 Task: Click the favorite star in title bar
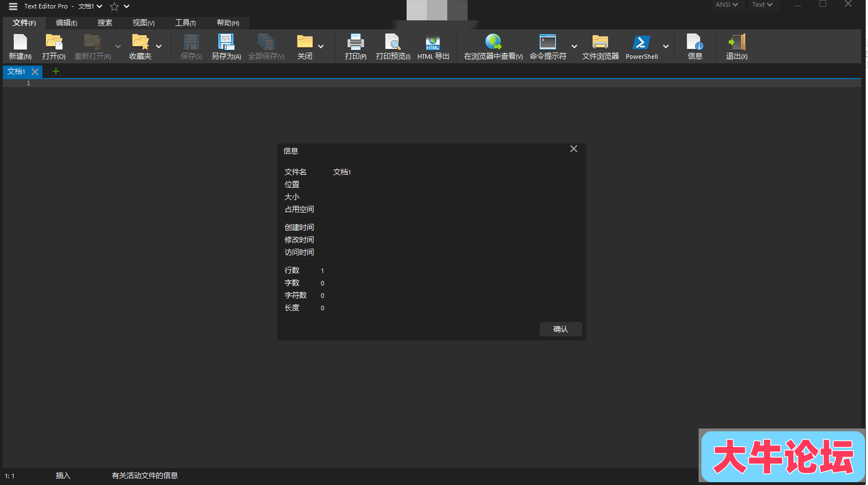pyautogui.click(x=114, y=6)
